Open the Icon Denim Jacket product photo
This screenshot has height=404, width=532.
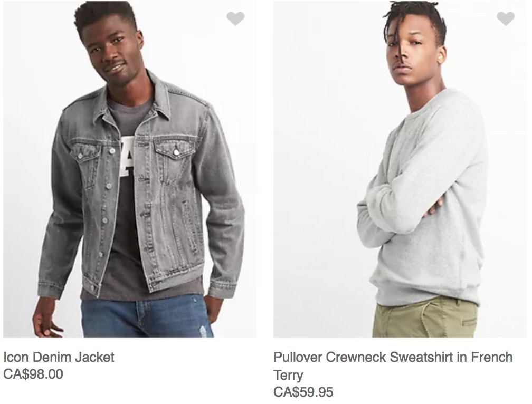130,169
